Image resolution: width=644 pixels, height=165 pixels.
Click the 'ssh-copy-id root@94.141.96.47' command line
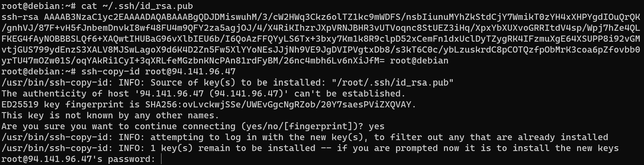pyautogui.click(x=118, y=72)
